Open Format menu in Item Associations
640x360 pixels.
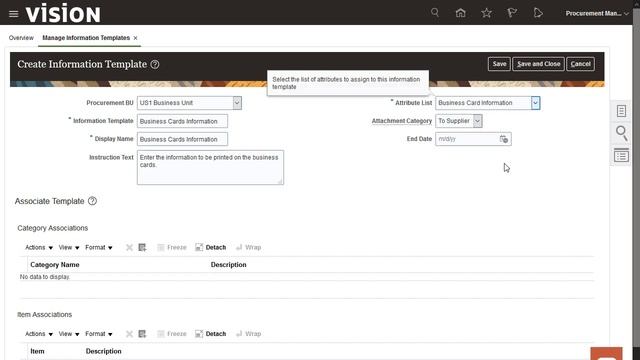[98, 334]
